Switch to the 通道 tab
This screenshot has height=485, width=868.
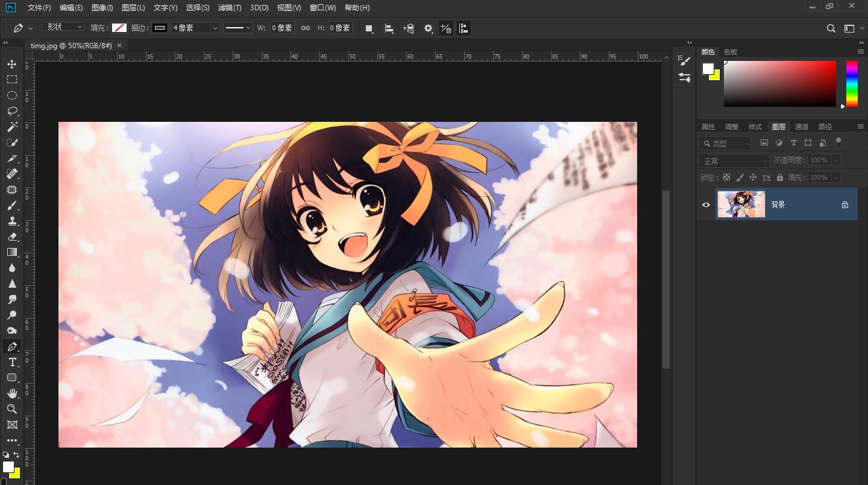click(802, 127)
